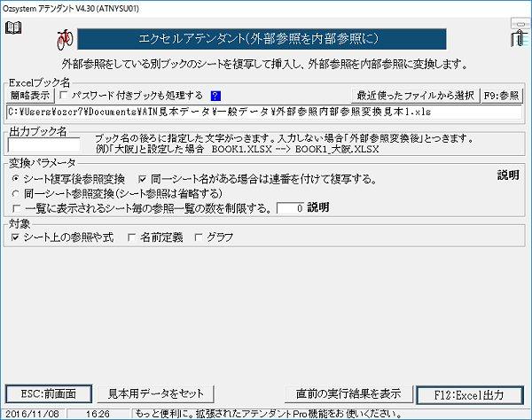This screenshot has width=532, height=420.
Task: Enable パスワード付きブックも処理する checkbox
Action: [x=64, y=96]
